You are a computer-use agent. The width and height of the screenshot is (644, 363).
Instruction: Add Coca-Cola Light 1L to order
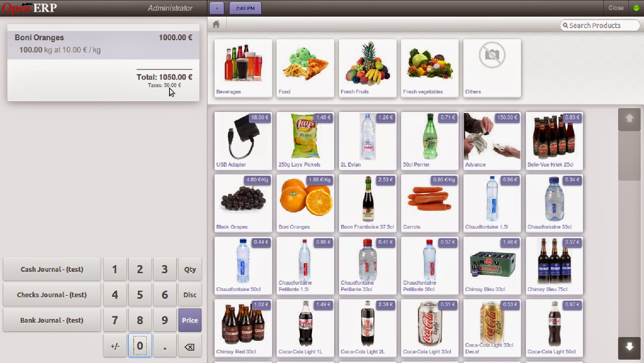tap(305, 328)
